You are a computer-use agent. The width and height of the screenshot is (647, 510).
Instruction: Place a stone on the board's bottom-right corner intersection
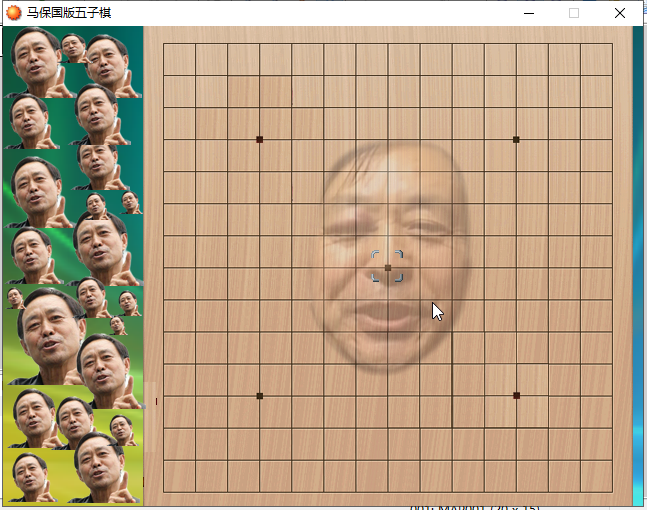pos(612,492)
